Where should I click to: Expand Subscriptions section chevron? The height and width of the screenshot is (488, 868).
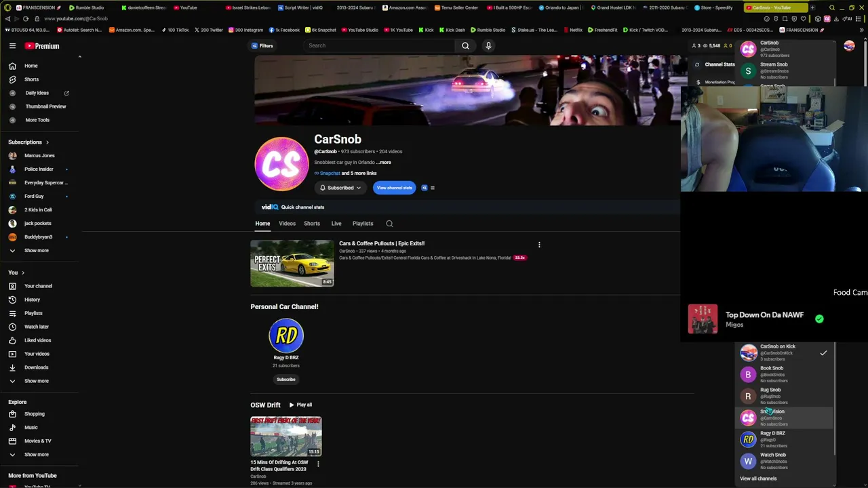tap(47, 142)
